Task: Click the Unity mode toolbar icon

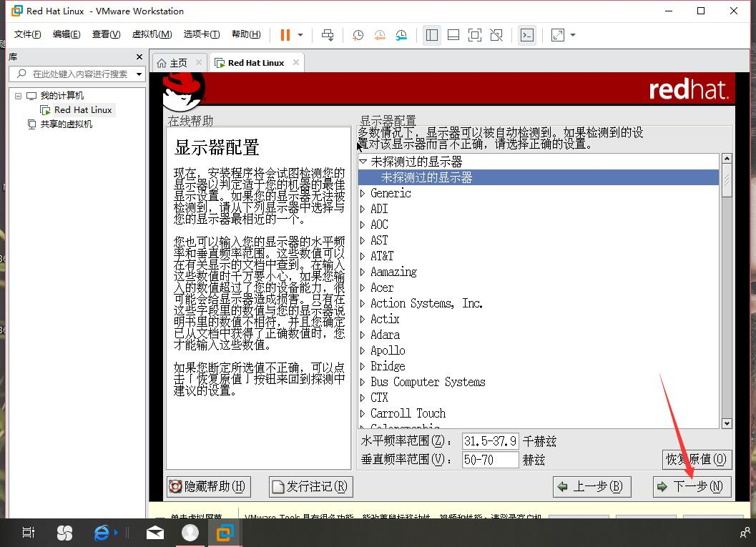Action: coord(496,35)
